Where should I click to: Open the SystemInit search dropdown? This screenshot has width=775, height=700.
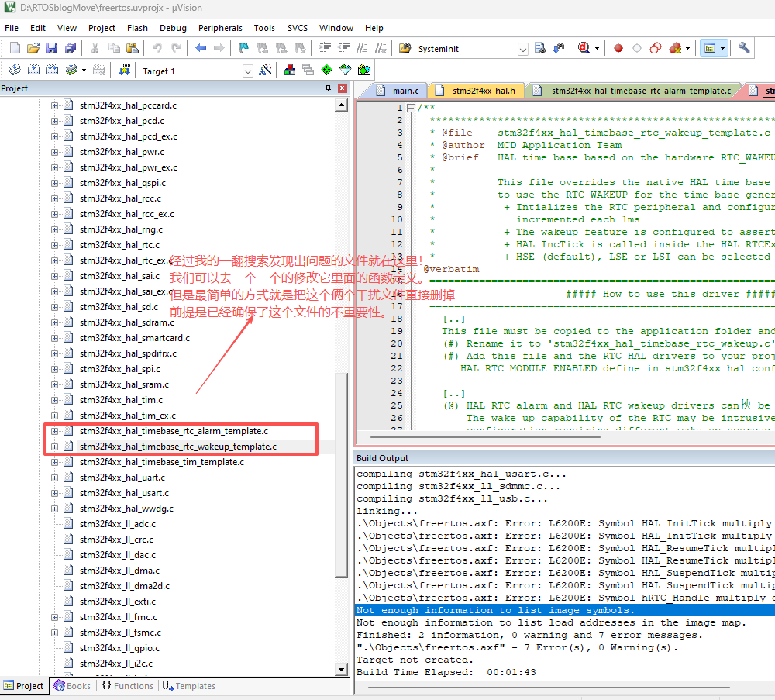pos(522,49)
